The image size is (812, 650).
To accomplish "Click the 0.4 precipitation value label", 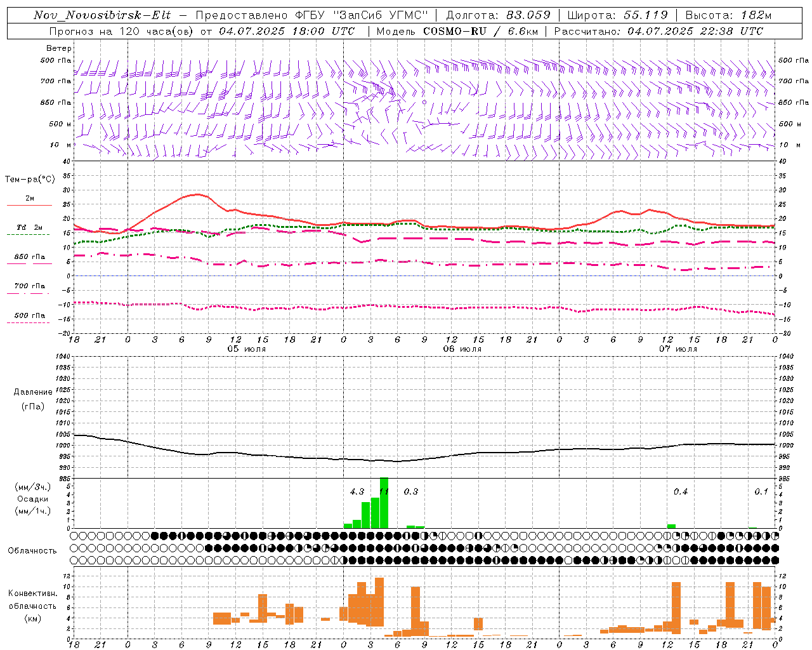I will pos(681,491).
